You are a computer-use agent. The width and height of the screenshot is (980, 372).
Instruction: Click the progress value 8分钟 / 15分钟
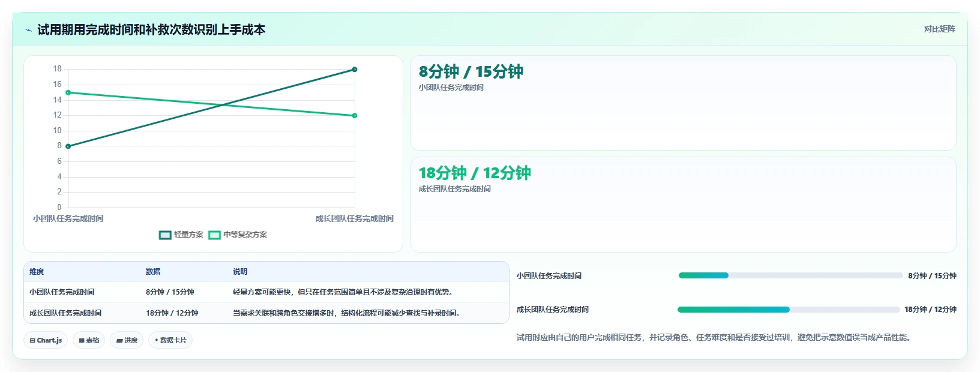932,276
